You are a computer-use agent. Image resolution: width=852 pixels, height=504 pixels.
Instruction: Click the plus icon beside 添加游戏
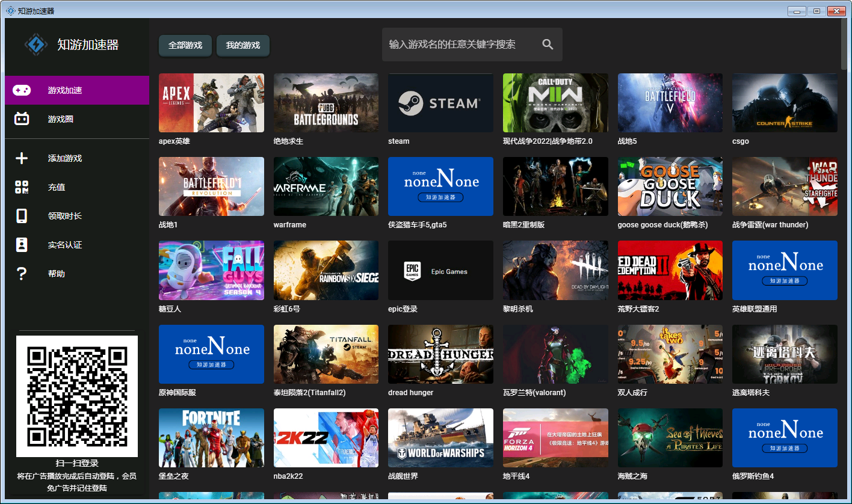click(22, 158)
